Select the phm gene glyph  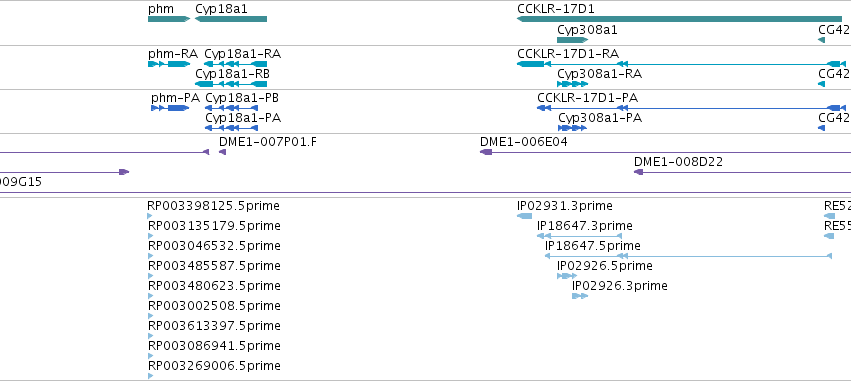(169, 19)
